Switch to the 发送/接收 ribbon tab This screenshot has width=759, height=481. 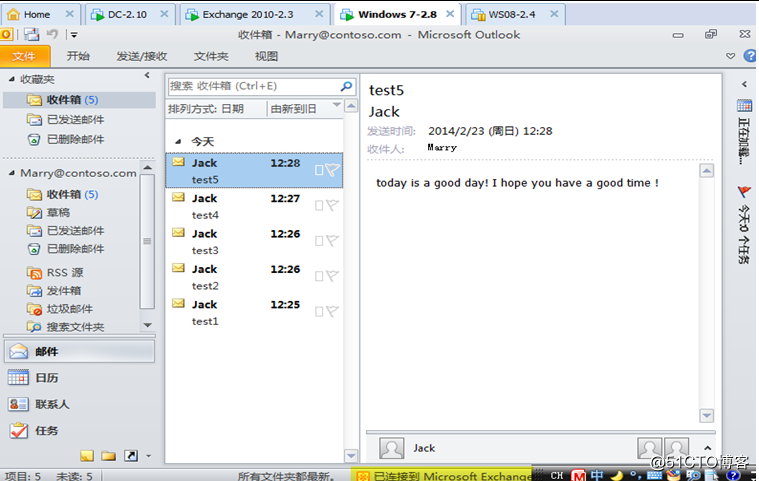pyautogui.click(x=141, y=56)
